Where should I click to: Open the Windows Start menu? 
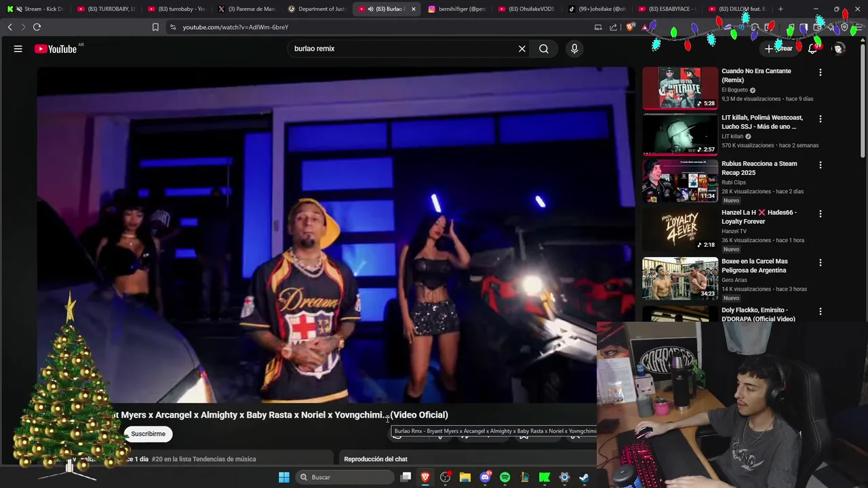284,477
